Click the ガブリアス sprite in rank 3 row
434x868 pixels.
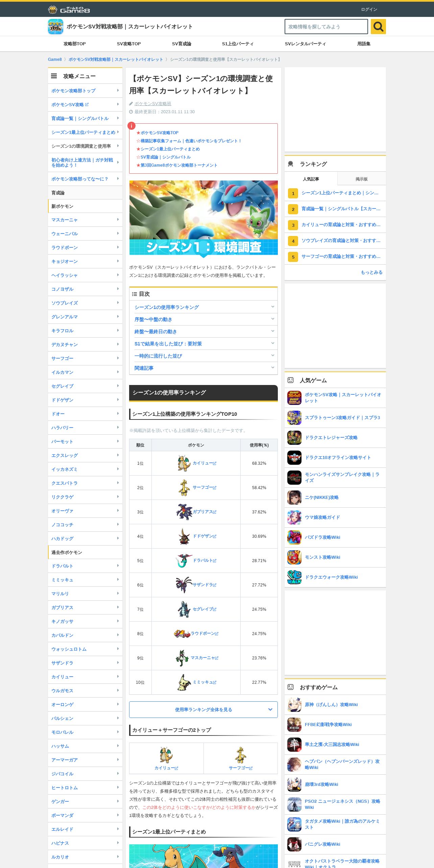tap(184, 512)
